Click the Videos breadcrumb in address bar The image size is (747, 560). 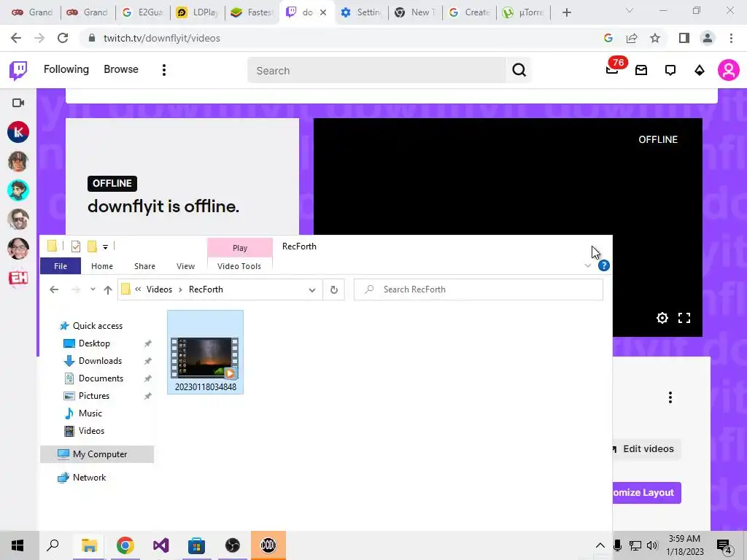pyautogui.click(x=159, y=289)
